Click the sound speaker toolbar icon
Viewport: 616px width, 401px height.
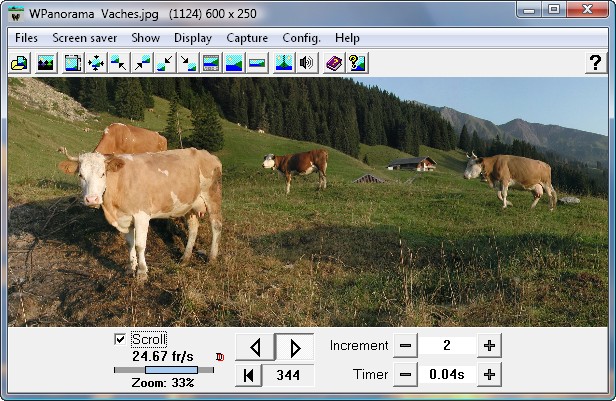tap(307, 63)
